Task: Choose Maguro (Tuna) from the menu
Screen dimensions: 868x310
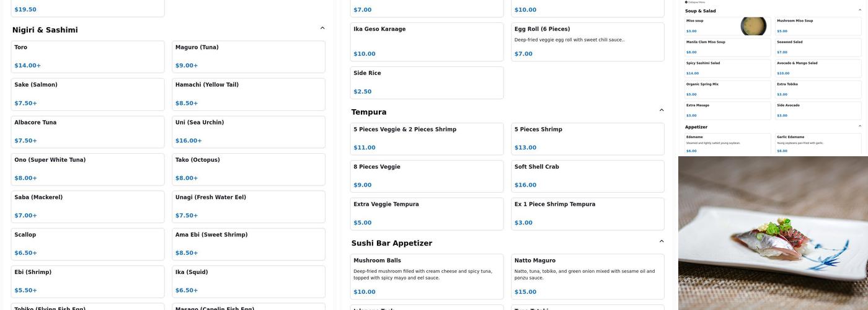Action: (248, 56)
